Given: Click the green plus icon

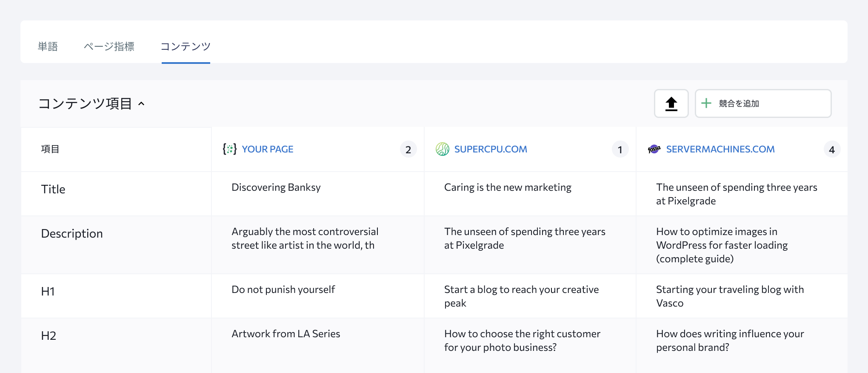Looking at the screenshot, I should click(706, 103).
